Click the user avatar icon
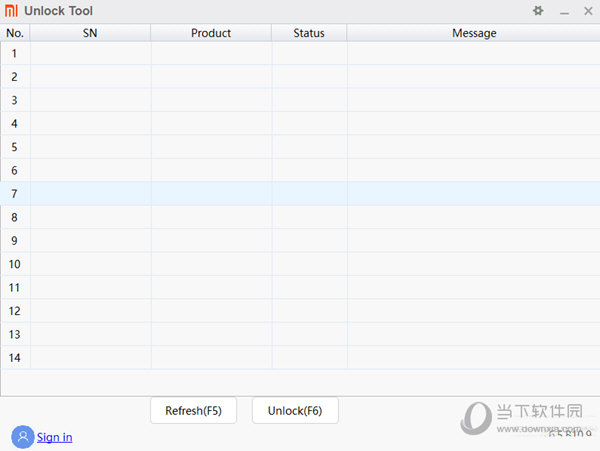Image resolution: width=600 pixels, height=451 pixels. tap(22, 437)
